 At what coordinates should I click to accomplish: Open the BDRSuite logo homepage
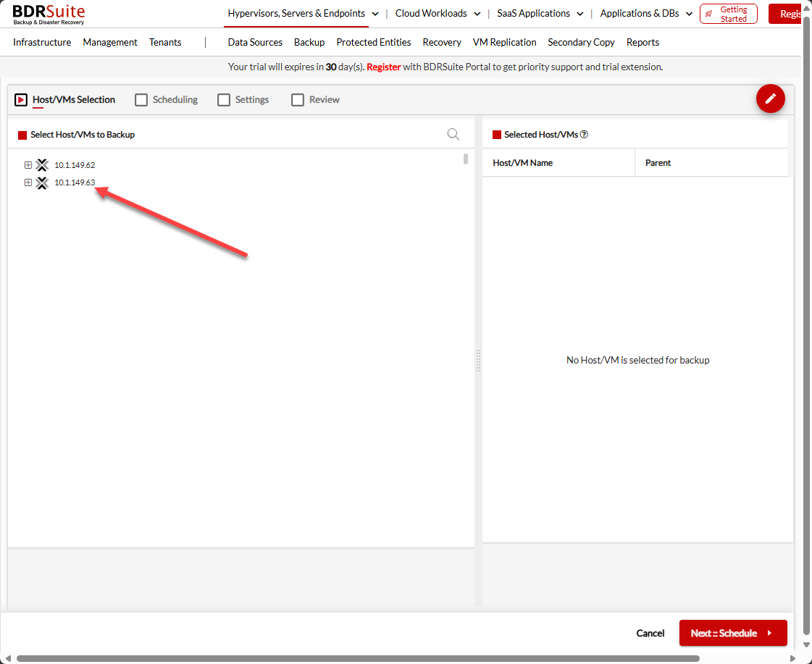(x=47, y=13)
